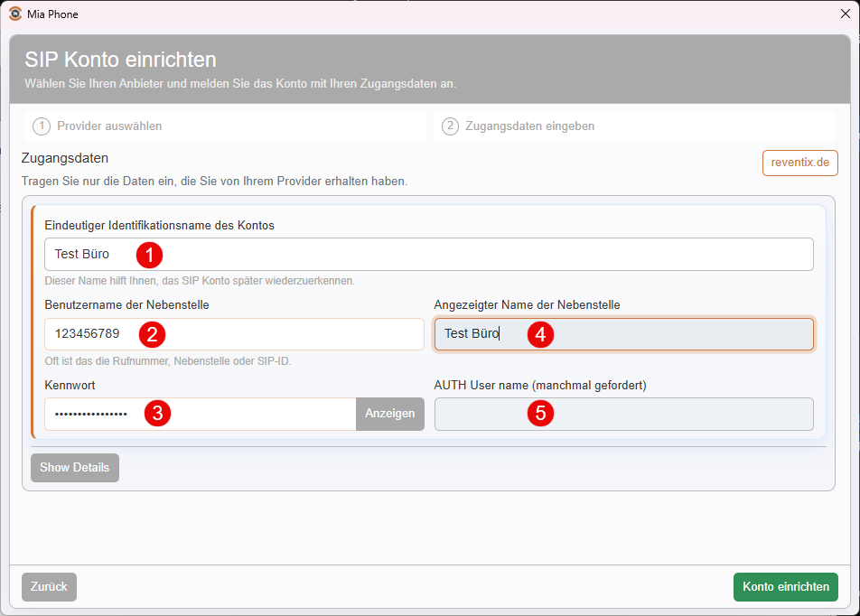
Task: Click the subtitle 'Wählen Sie Ihren Anbieter und melden Sie das Konto mit Ihren Zugangsdaten an.'
Action: (240, 84)
